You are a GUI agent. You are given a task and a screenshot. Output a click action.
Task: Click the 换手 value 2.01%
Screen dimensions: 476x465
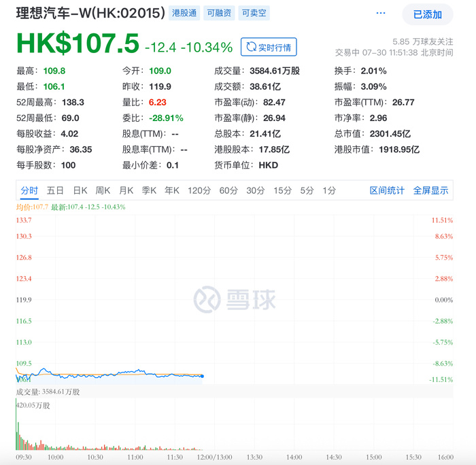[373, 71]
